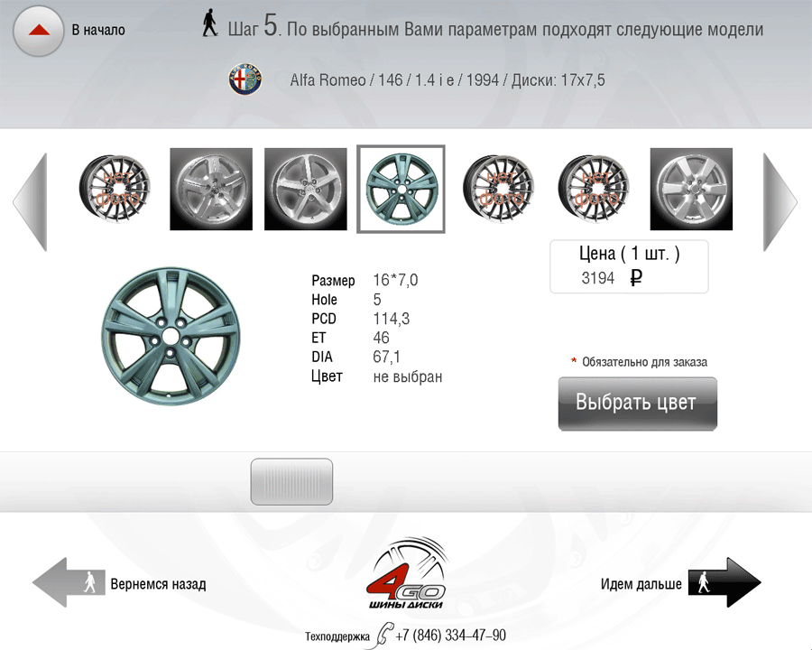Select last thumbnail, silver six-spoke wheel
The width and height of the screenshot is (812, 650).
point(691,189)
